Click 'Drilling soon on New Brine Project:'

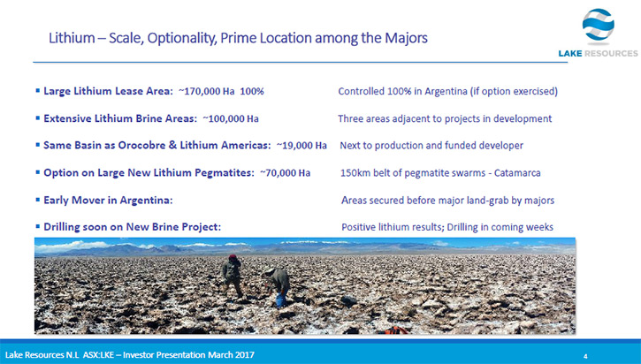(132, 227)
